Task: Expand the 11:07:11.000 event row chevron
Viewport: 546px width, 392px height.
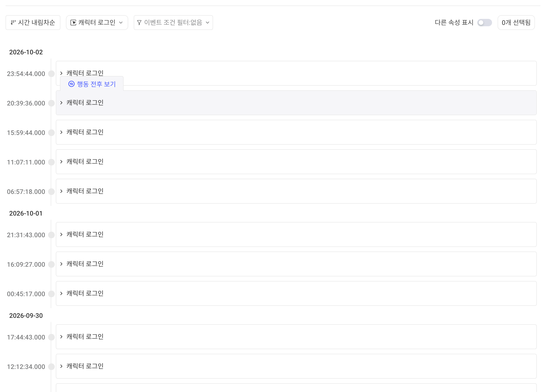Action: [61, 162]
